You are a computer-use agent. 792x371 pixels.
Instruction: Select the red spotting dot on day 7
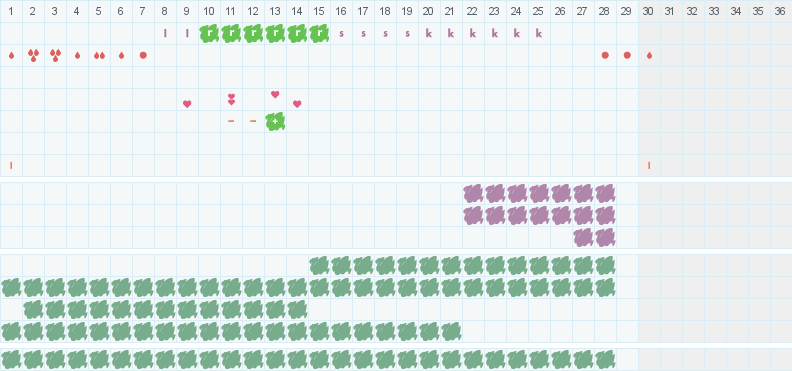tap(143, 56)
